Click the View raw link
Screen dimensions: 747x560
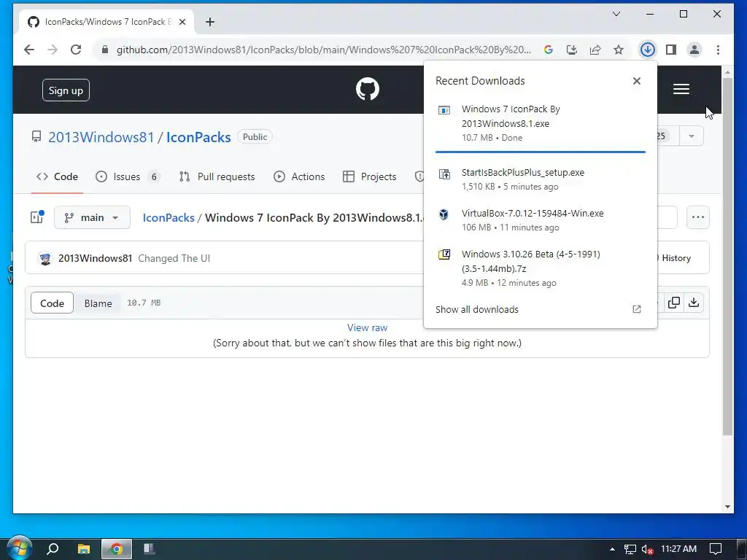(x=368, y=327)
